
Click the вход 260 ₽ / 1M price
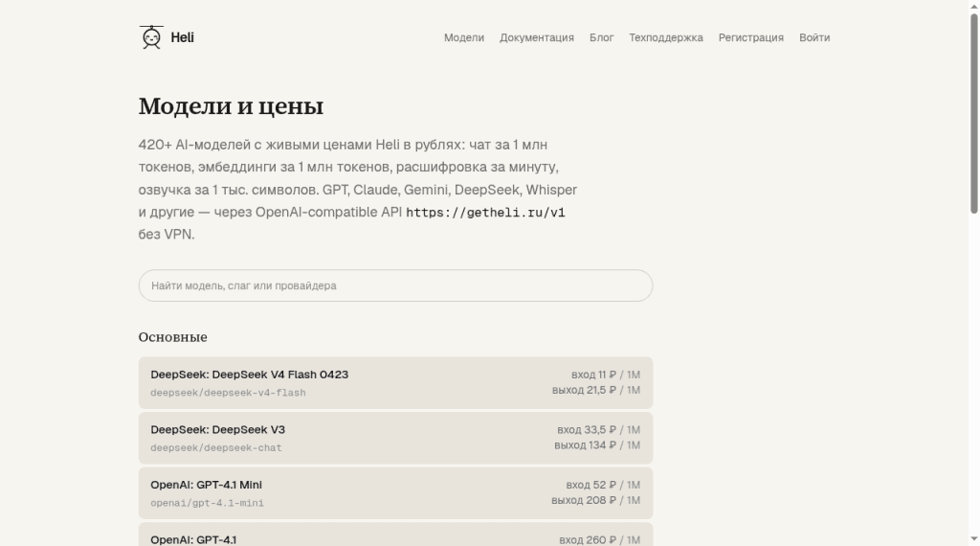(x=599, y=539)
